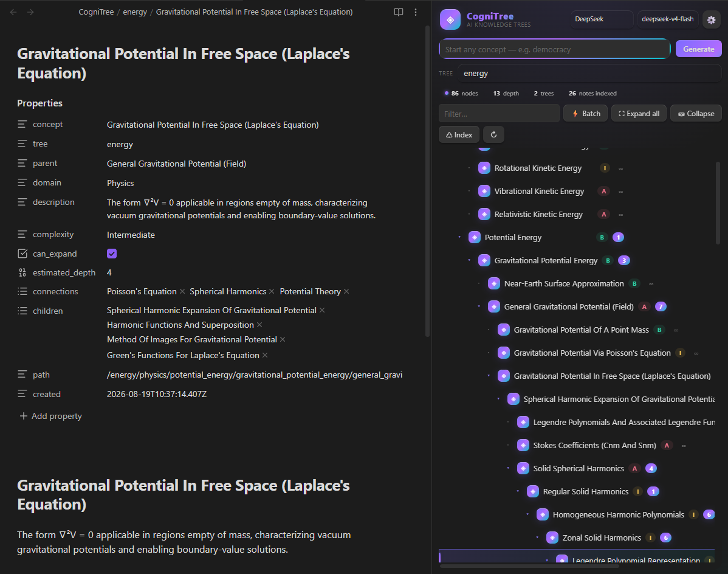Click the tree panel horizontal scrollbar
The width and height of the screenshot is (728, 574).
tap(529, 566)
